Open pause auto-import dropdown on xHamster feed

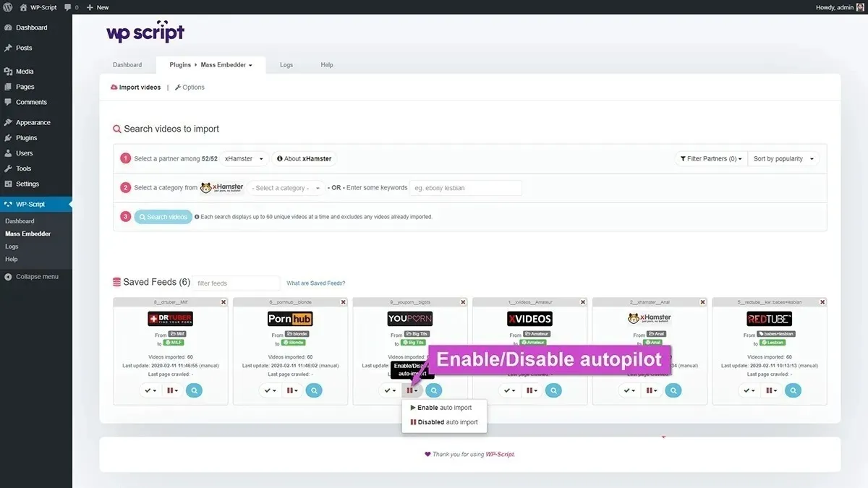coord(652,390)
